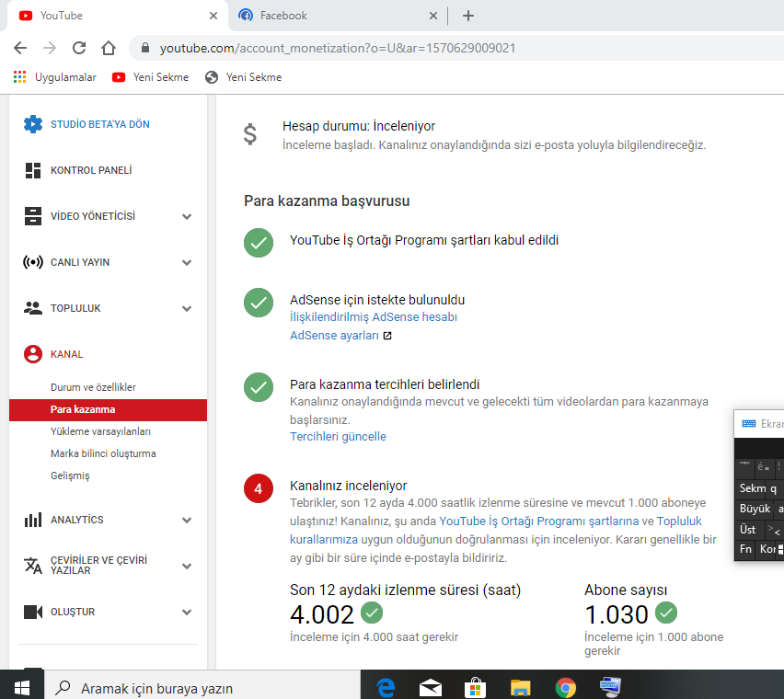Click the translation icon for Çeviriler
Viewport: 784px width, 699px height.
click(33, 566)
